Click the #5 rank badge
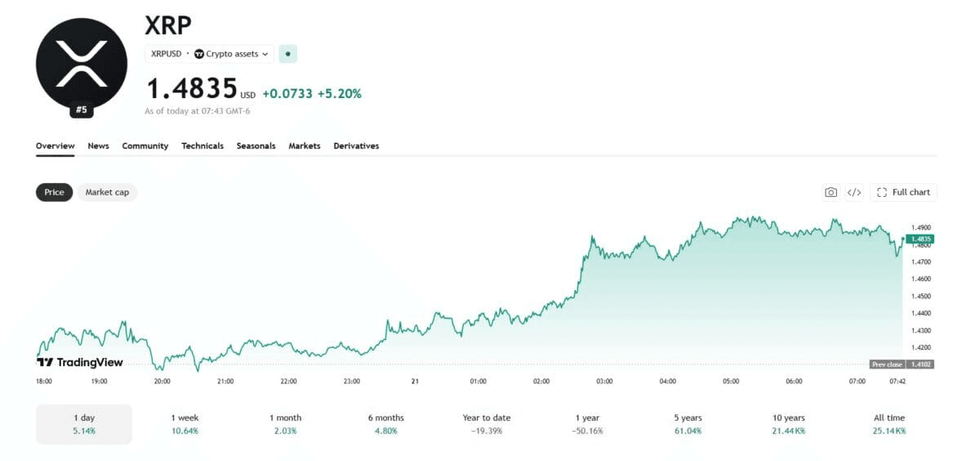 pyautogui.click(x=82, y=110)
